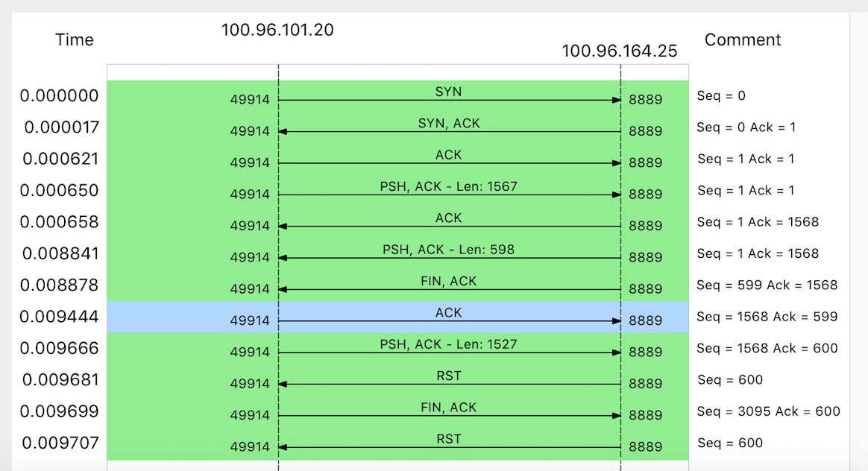Click the comment Seq = 3095 Ack = 600

[768, 411]
